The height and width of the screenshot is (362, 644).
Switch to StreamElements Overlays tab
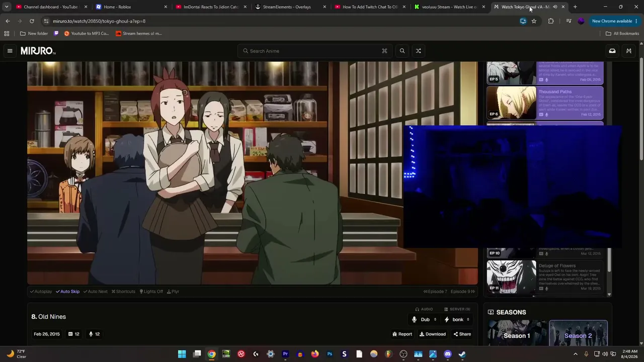(x=290, y=7)
